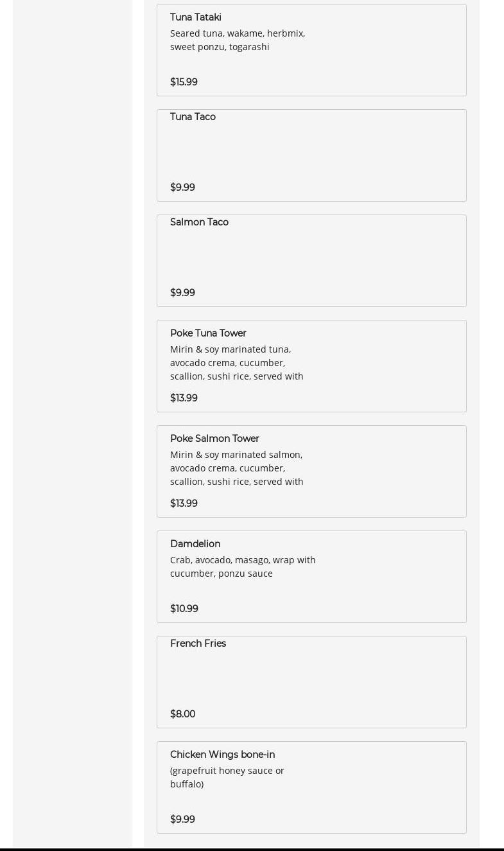
Task: Select the Tuna Taco item title
Action: point(193,117)
